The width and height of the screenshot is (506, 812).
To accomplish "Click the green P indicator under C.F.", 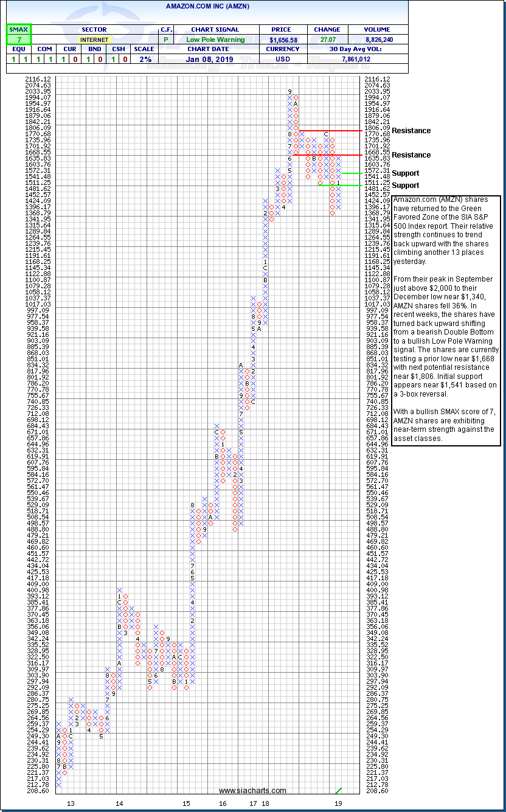I will point(165,39).
